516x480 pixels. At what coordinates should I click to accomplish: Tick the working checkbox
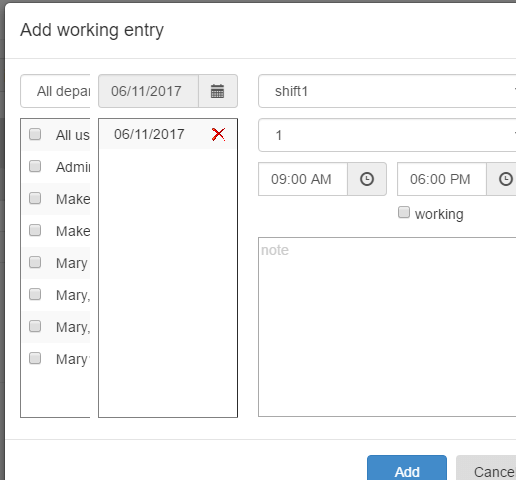click(x=404, y=212)
